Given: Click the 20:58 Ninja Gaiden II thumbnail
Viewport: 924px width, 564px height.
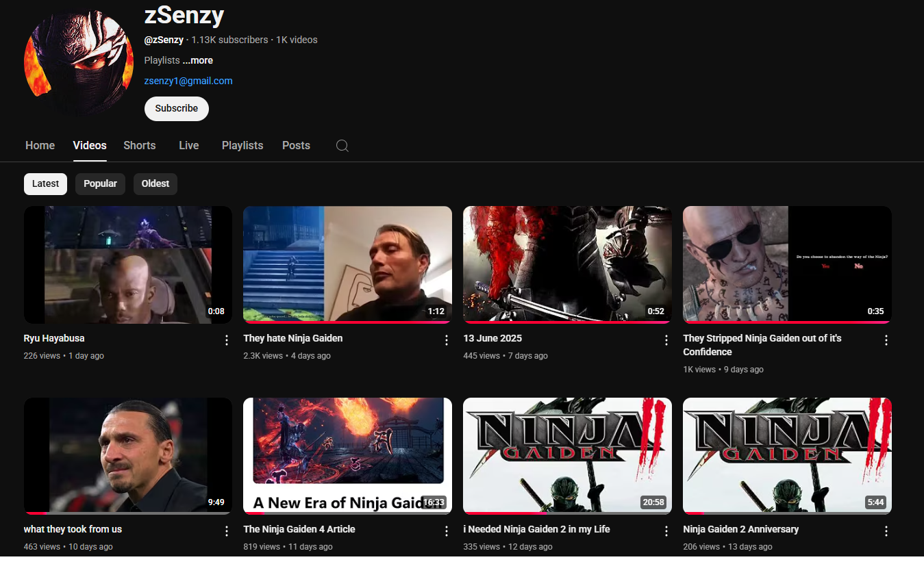Looking at the screenshot, I should coord(568,456).
